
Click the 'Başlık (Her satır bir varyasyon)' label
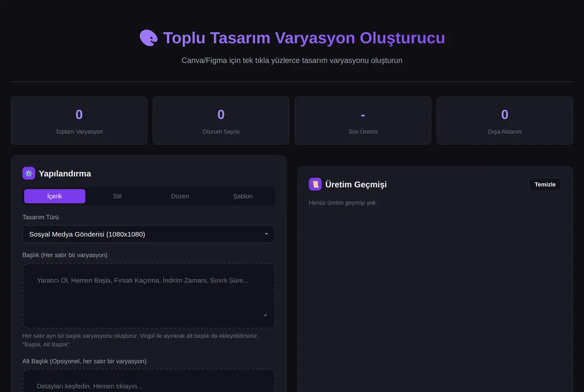tap(65, 255)
